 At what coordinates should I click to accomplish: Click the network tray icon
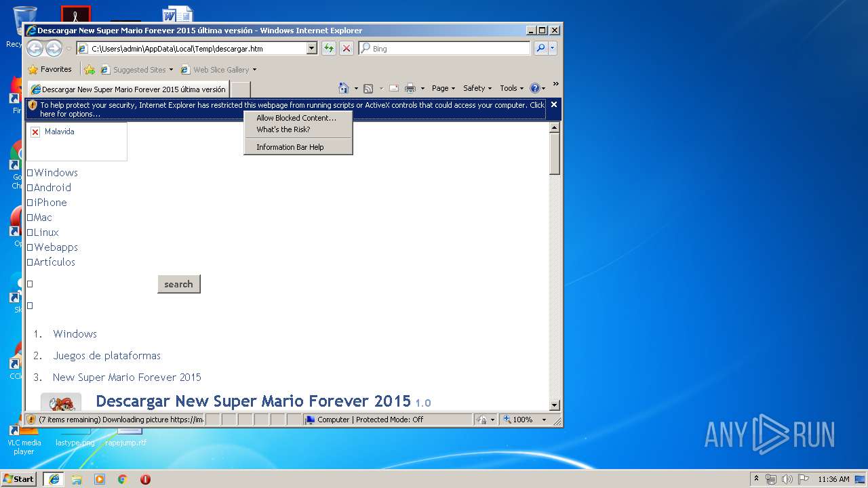[771, 479]
